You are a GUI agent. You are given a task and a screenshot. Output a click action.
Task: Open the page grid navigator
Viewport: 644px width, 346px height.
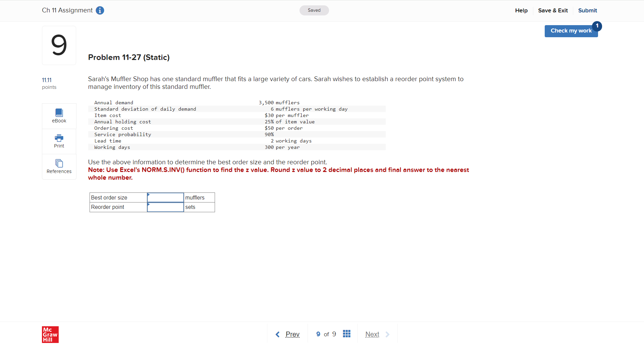coord(347,334)
